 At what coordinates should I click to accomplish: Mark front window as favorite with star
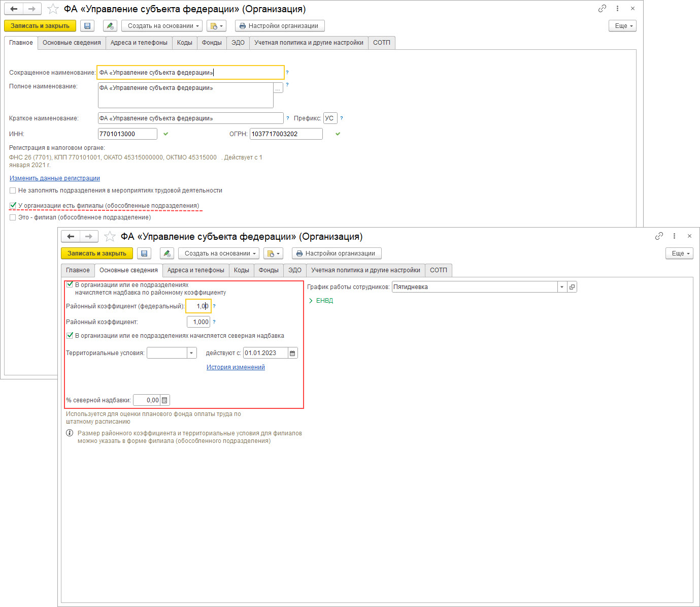(110, 237)
